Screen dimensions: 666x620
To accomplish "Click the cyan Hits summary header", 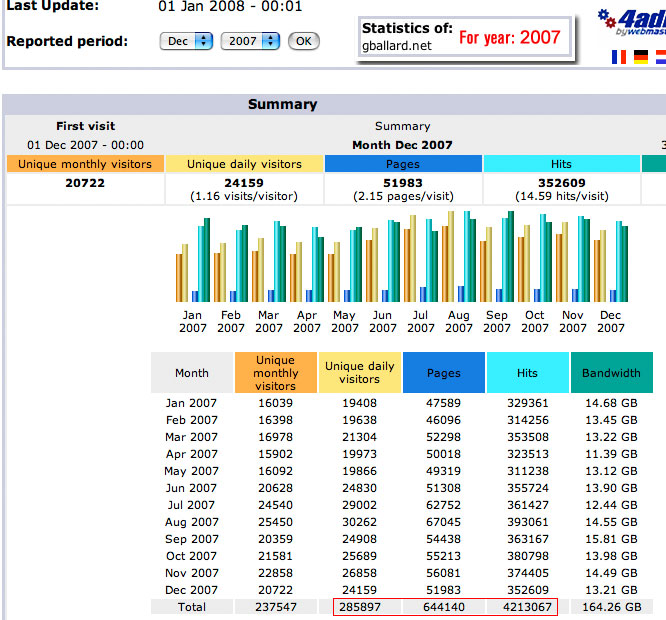I will 562,164.
